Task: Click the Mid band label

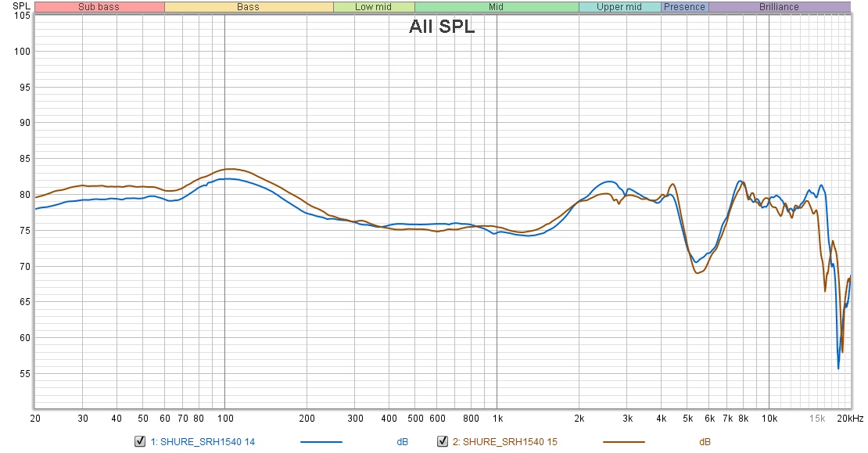Action: click(x=498, y=6)
